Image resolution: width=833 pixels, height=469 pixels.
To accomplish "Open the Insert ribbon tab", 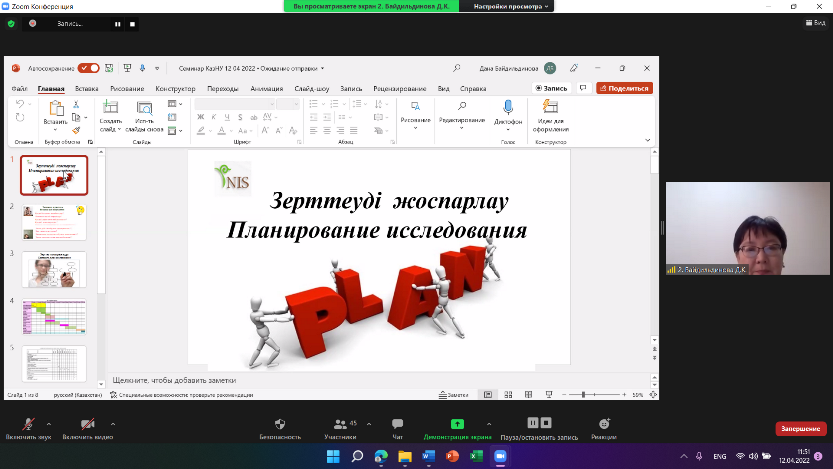I will click(x=86, y=88).
